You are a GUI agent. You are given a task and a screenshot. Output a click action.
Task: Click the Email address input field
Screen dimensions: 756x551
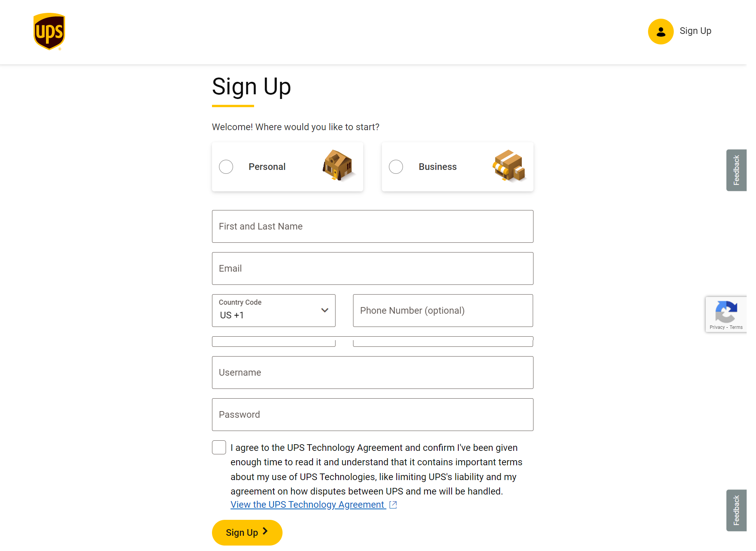[x=372, y=268]
